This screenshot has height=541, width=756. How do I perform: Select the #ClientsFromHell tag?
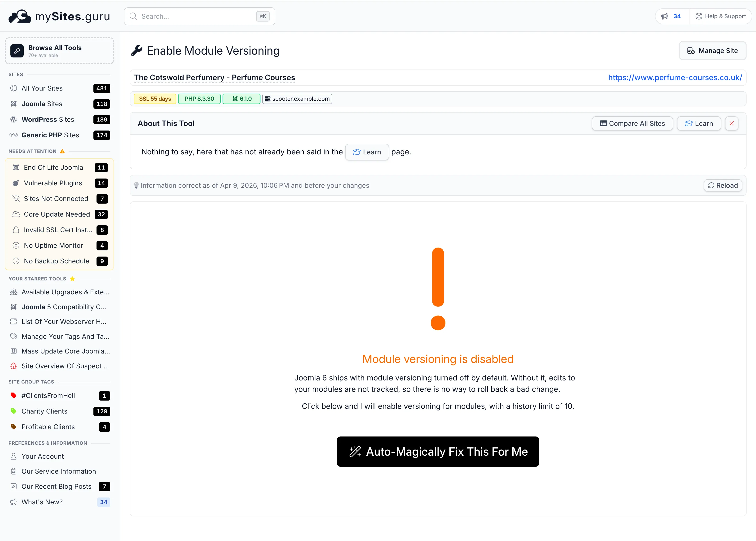[48, 395]
